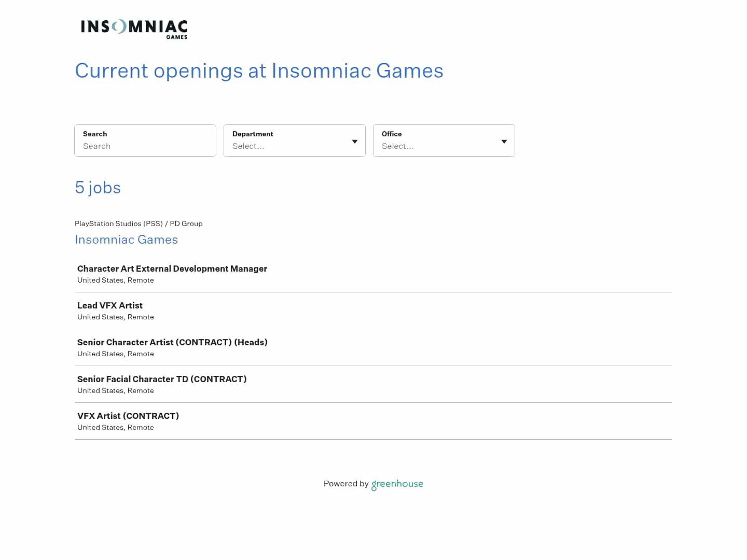
Task: Click the Search input field
Action: 145,146
